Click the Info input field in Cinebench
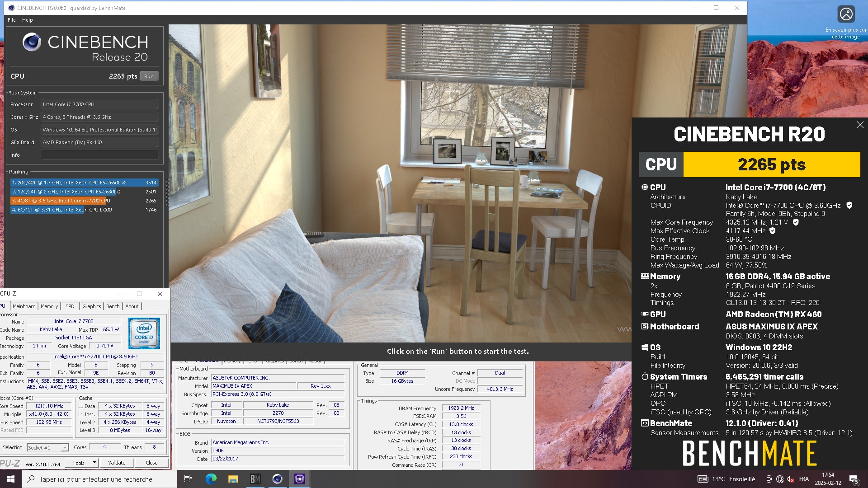This screenshot has width=868, height=488. pos(99,155)
